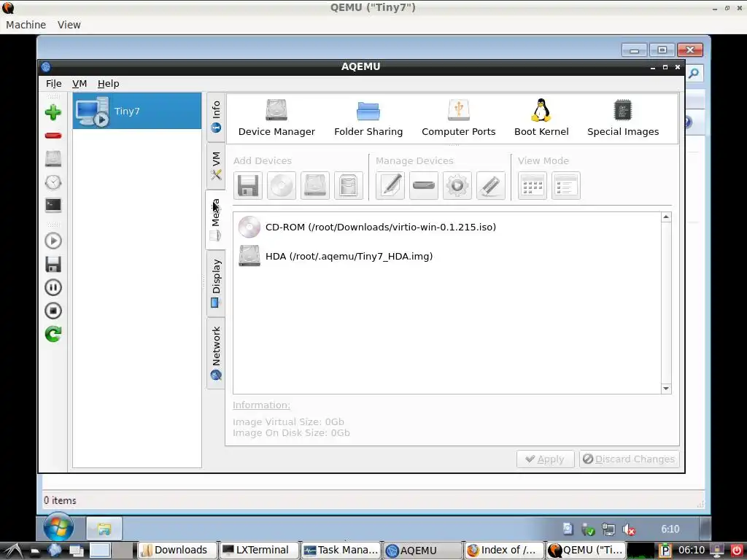Image resolution: width=747 pixels, height=560 pixels.
Task: Click the search magnifier in guest Explorer window
Action: pos(694,73)
